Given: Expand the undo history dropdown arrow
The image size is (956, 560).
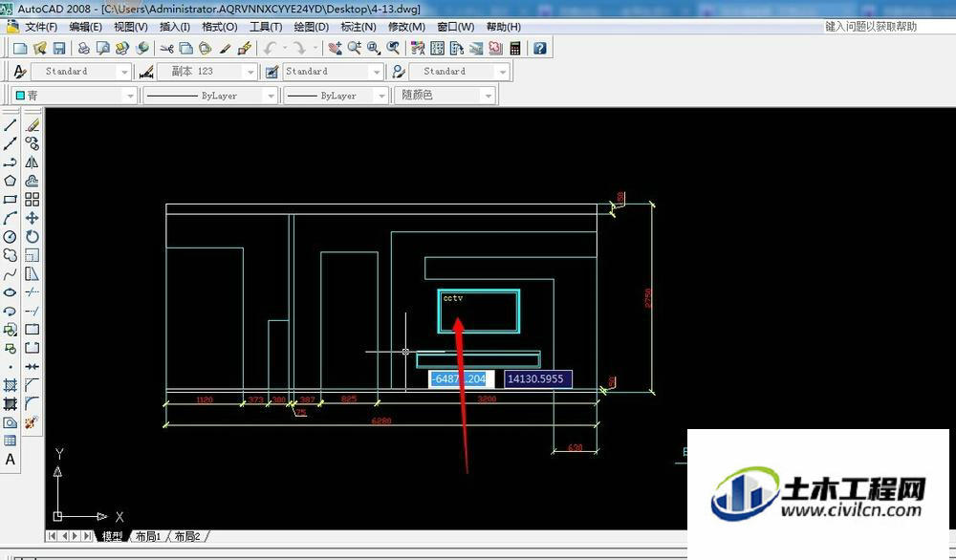Looking at the screenshot, I should click(285, 48).
